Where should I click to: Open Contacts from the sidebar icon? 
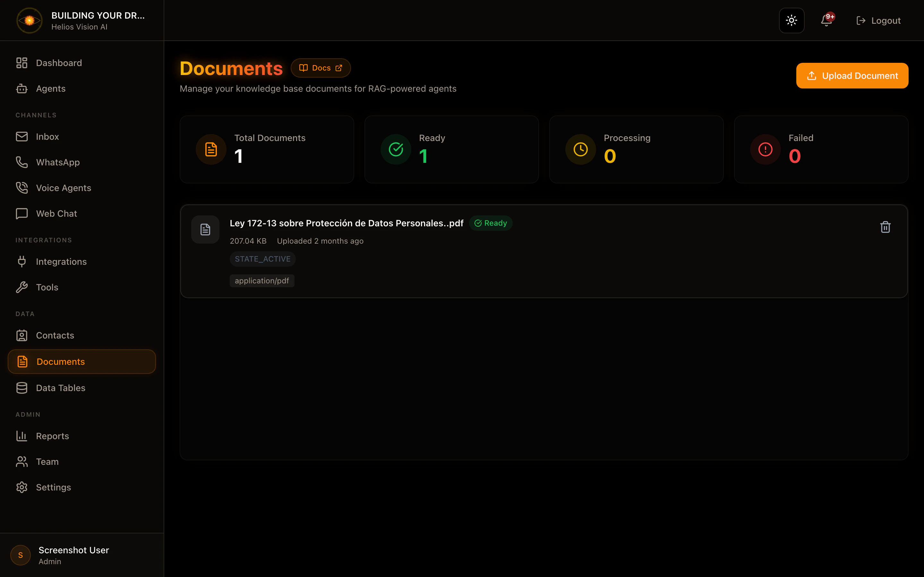coord(22,335)
